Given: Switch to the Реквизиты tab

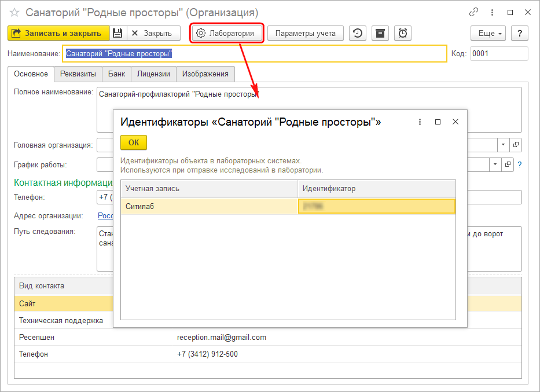Looking at the screenshot, I should [x=78, y=74].
